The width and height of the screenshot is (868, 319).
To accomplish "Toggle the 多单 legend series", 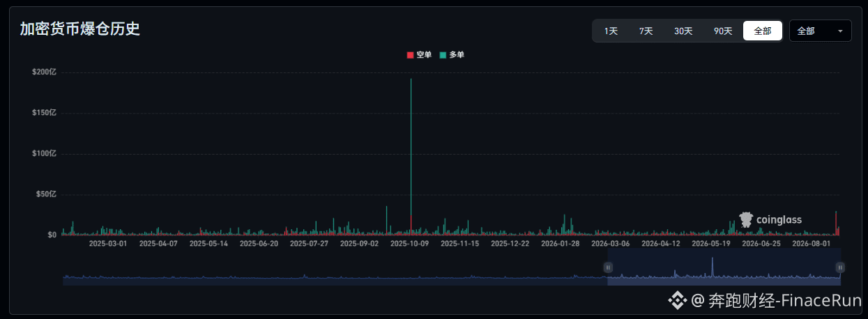I will (452, 55).
